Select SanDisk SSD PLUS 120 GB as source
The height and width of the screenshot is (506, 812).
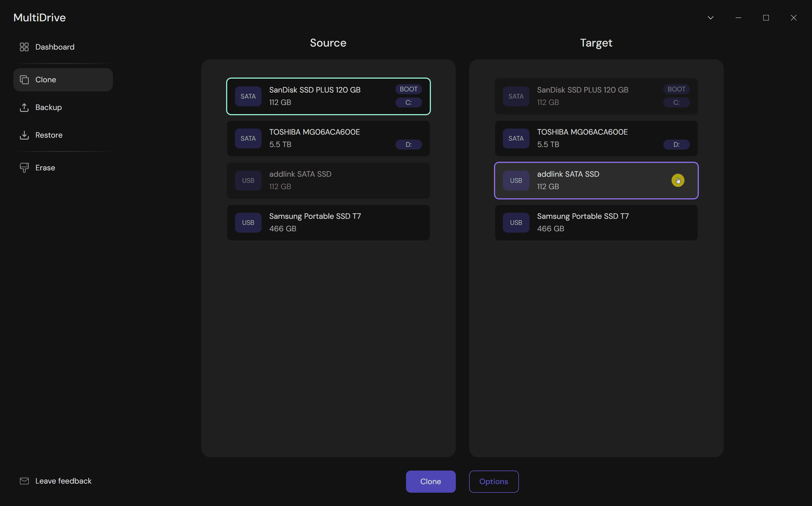(328, 96)
